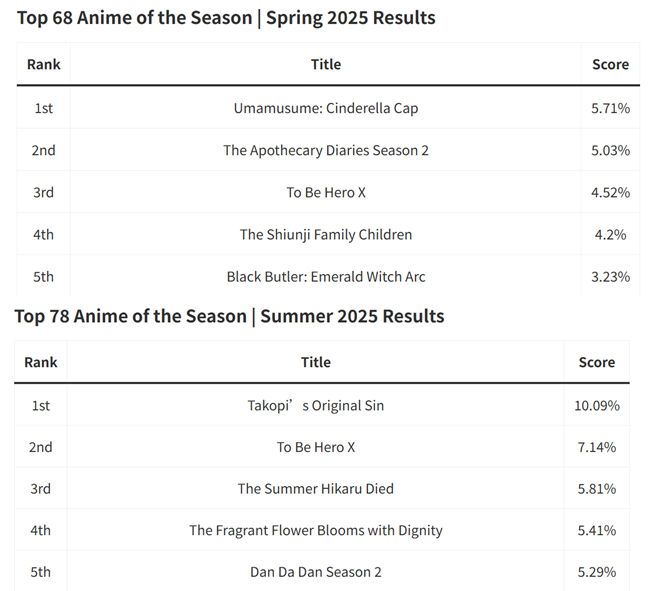Click the Spring 2025 Results heading
This screenshot has width=663, height=591.
(226, 18)
